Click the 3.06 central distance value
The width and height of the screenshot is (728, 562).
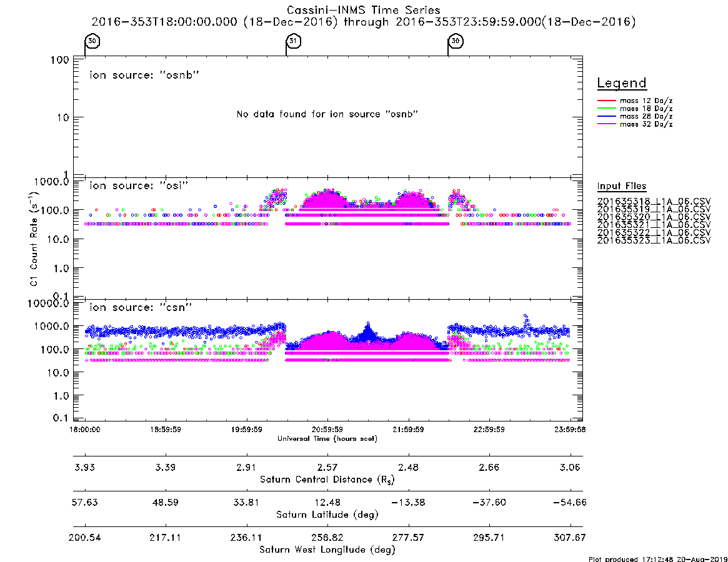click(x=570, y=467)
